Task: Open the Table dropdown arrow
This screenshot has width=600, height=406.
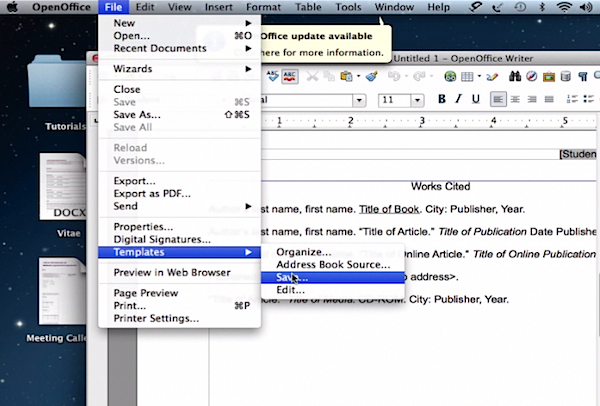Action: point(479,77)
